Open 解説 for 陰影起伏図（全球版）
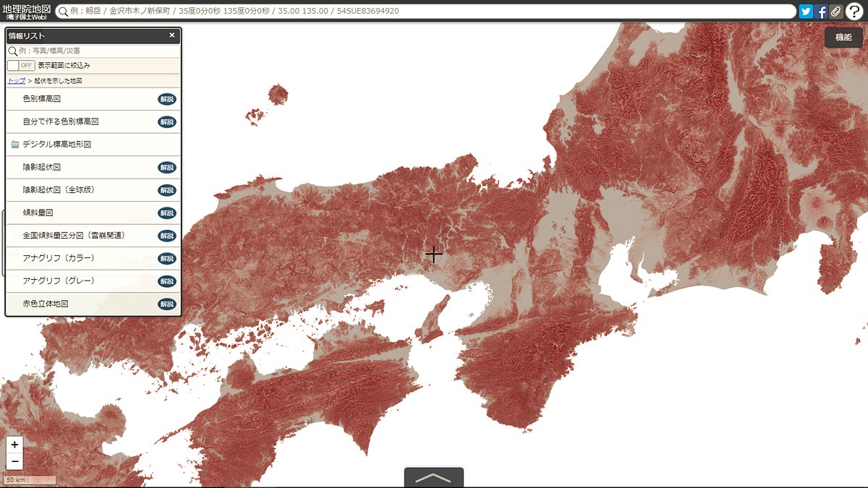 [167, 190]
